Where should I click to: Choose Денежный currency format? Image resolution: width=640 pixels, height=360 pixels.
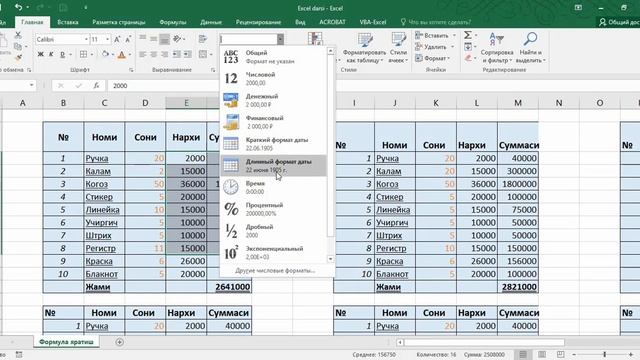tap(273, 100)
